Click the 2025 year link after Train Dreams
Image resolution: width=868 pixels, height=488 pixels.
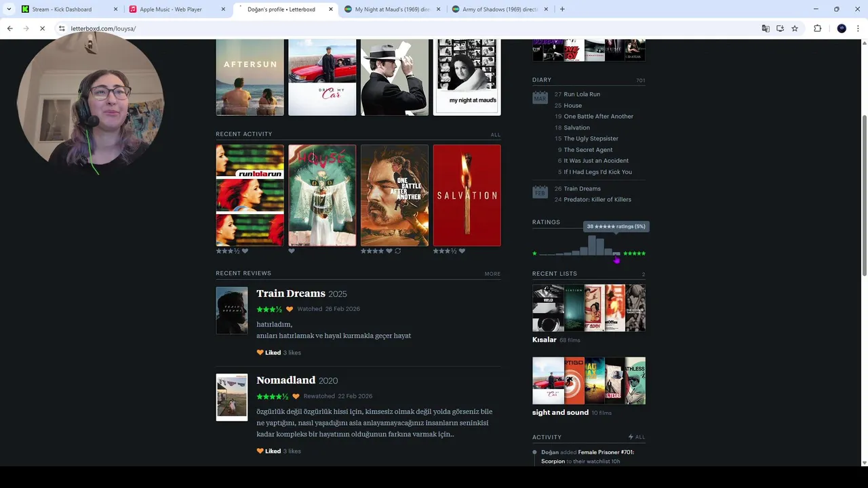(x=338, y=294)
